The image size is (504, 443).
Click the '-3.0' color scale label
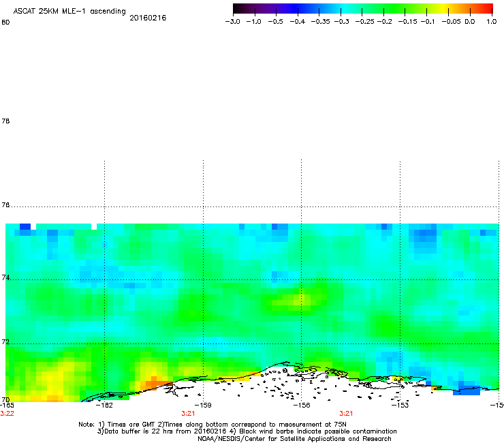tap(233, 22)
